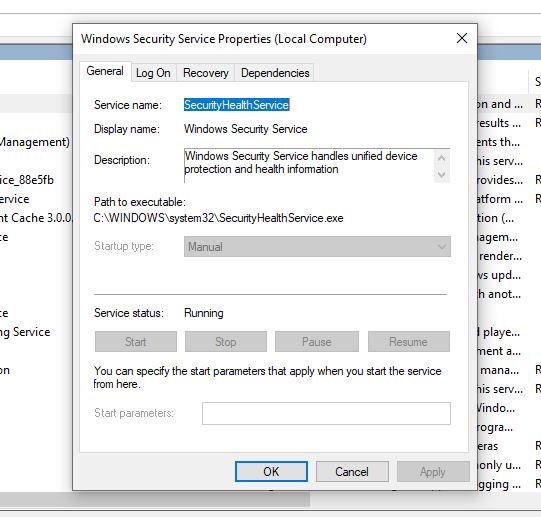The image size is (541, 517).
Task: Click the 'mana...' description cell in Services list
Action: pos(500,370)
